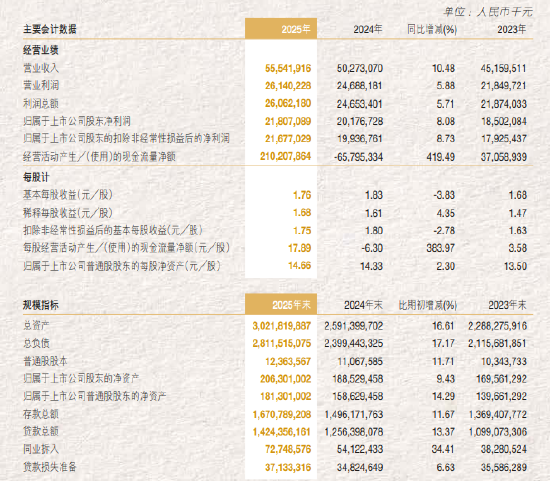Select the 稀释每股收益(元/股) label

68,213
